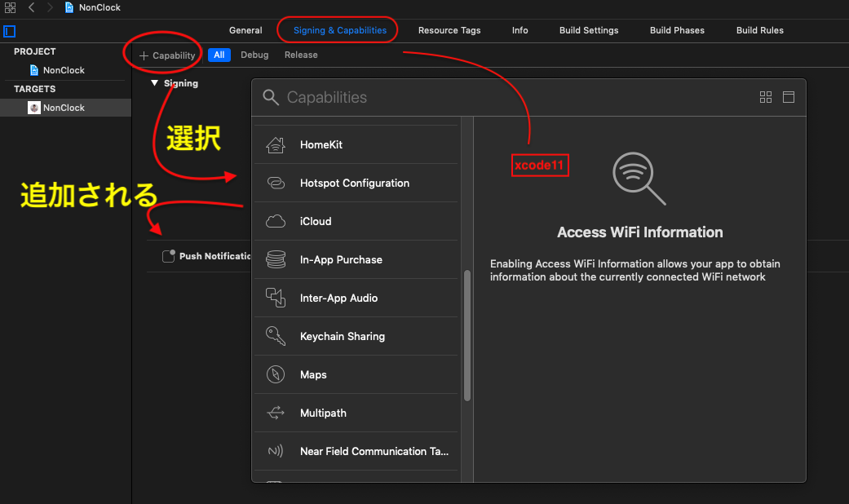Go forward with the right chevron

50,7
